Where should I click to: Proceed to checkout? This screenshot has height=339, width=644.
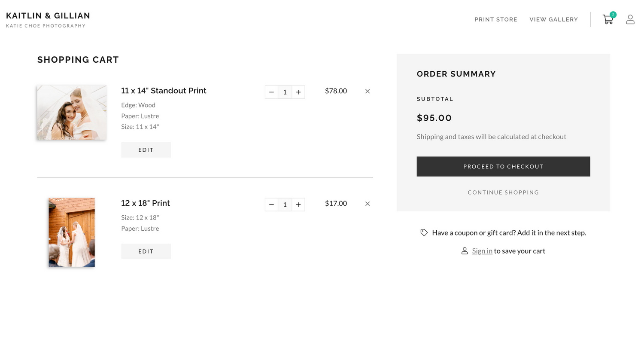(x=503, y=166)
